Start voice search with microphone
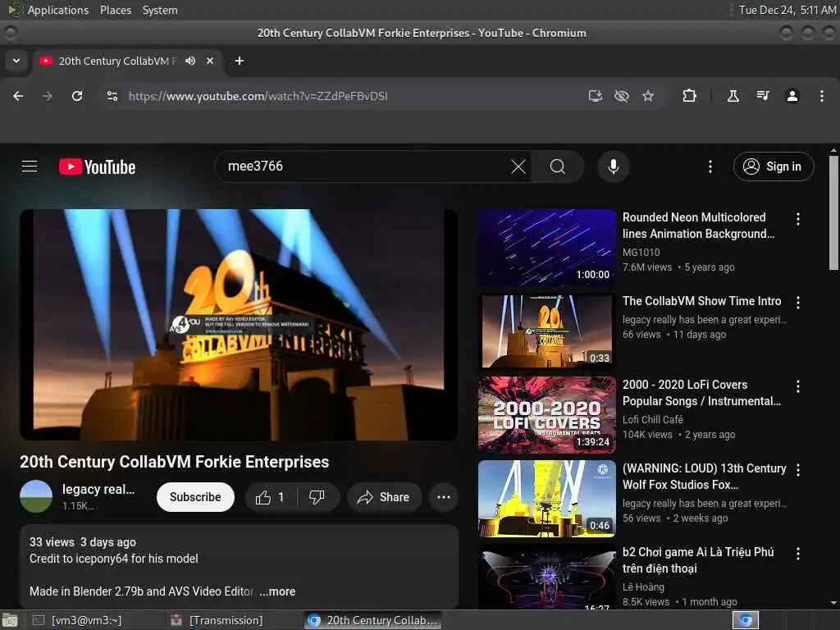This screenshot has width=840, height=630. [x=614, y=167]
